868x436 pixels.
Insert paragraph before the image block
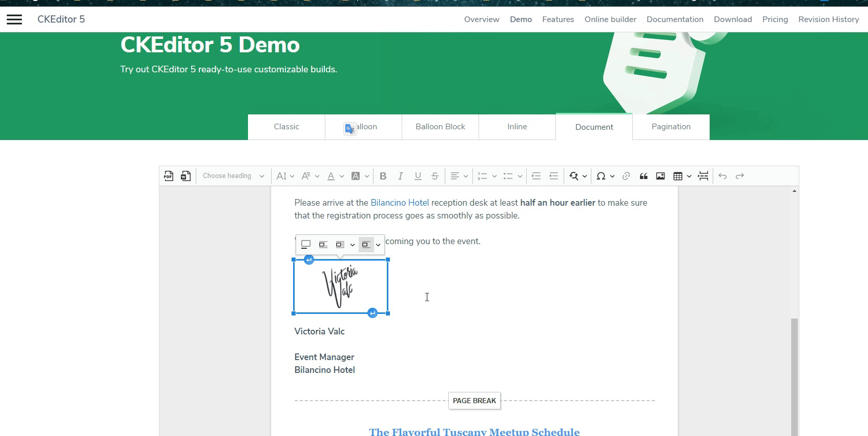(309, 260)
